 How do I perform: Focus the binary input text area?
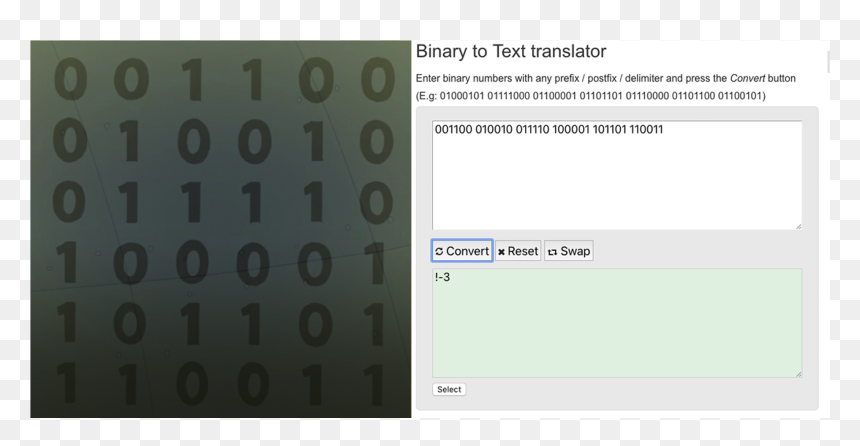pos(617,175)
